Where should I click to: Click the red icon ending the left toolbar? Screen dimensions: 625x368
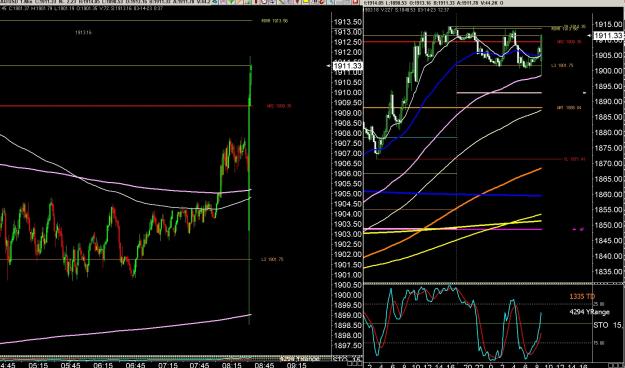click(355, 2)
